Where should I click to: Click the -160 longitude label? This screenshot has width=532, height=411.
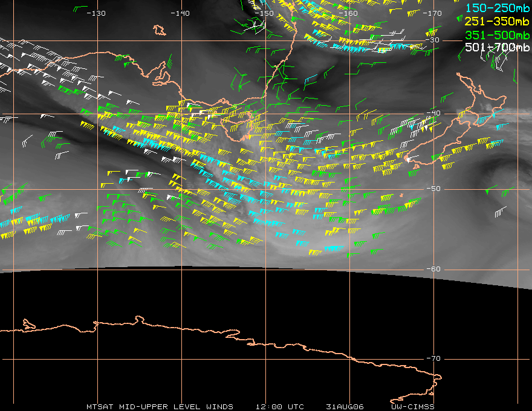[348, 13]
